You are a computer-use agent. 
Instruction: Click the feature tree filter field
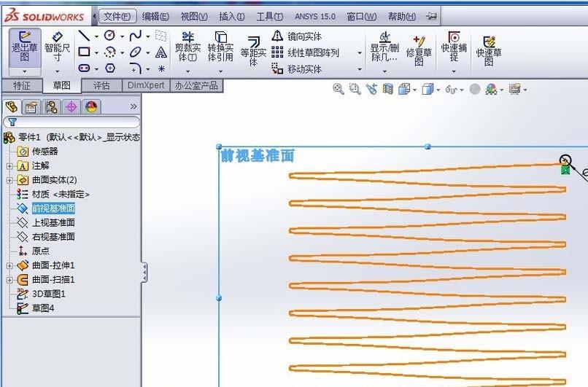(71, 122)
